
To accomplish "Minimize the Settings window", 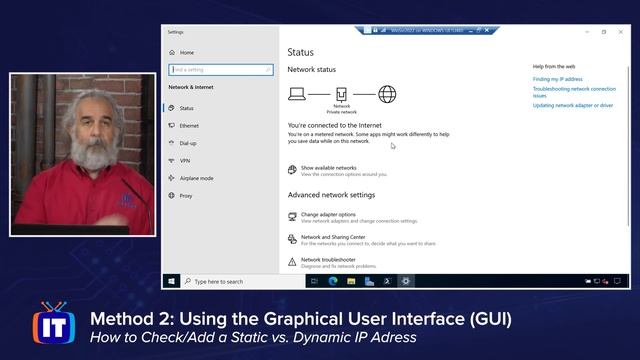I will click(x=587, y=32).
